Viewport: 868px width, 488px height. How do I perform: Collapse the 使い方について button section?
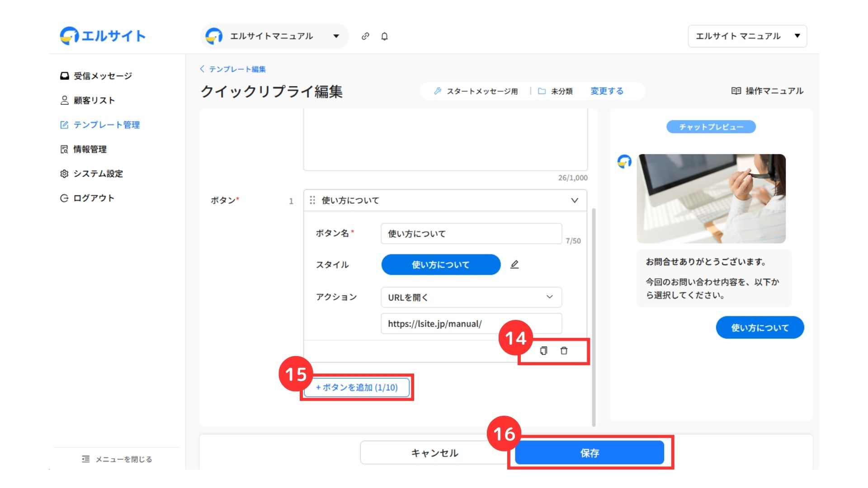[x=574, y=200]
